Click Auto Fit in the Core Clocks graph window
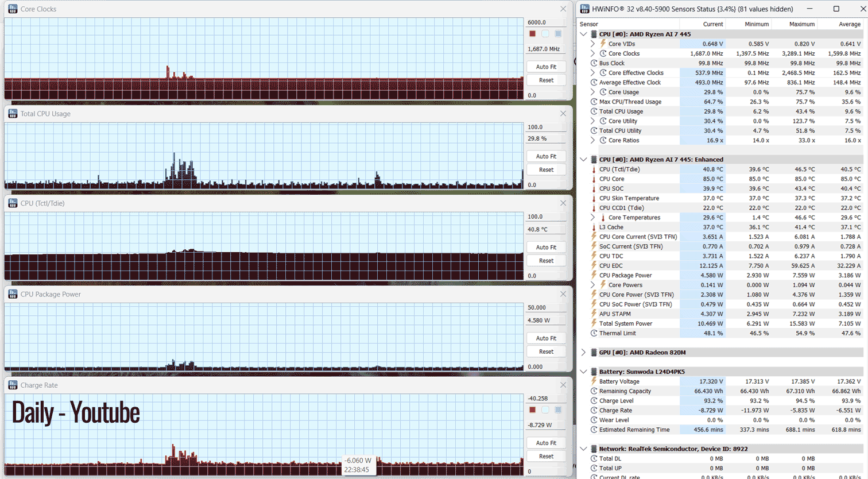 [x=546, y=67]
